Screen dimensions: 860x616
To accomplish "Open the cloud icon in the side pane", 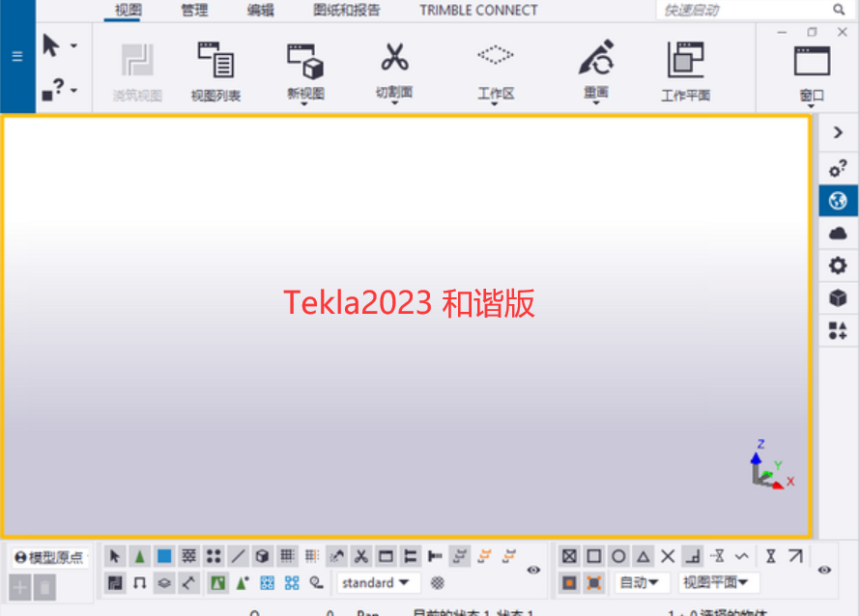I will tap(838, 234).
